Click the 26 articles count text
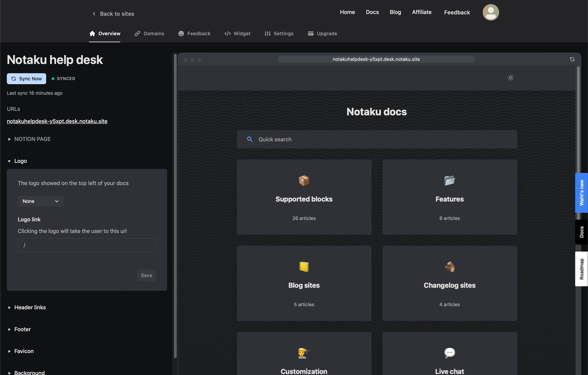Image resolution: width=588 pixels, height=375 pixels. tap(304, 218)
